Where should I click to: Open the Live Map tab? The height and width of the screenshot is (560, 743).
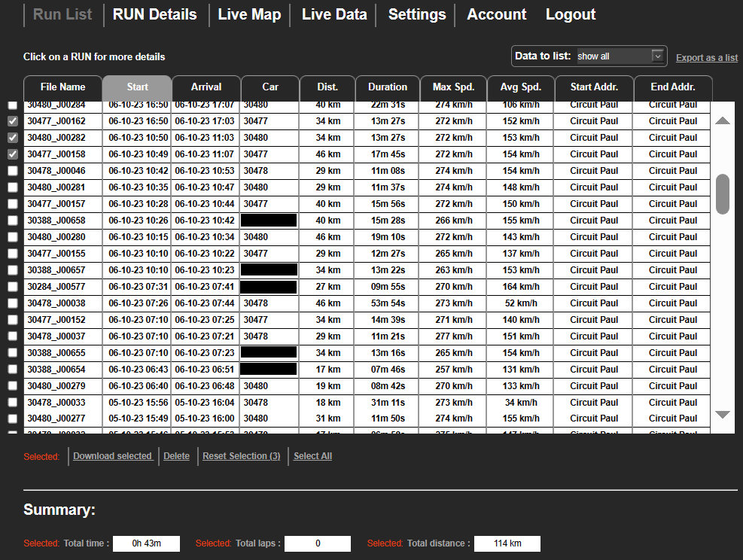[x=249, y=15]
